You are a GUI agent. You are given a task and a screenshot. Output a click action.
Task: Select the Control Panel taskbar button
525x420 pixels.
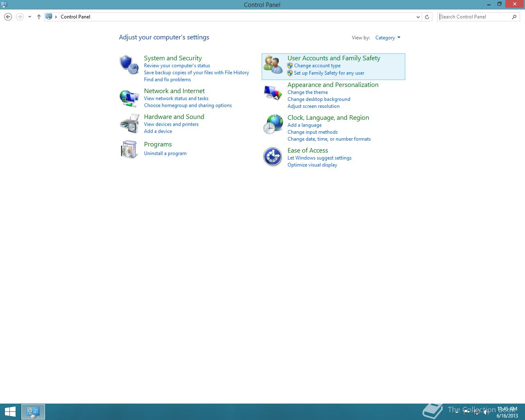33,412
